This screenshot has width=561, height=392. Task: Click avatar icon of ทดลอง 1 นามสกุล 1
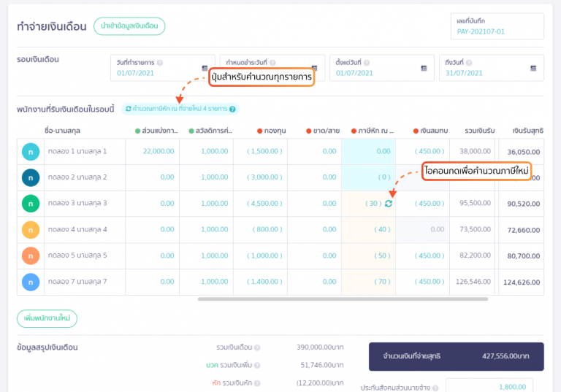coord(30,151)
